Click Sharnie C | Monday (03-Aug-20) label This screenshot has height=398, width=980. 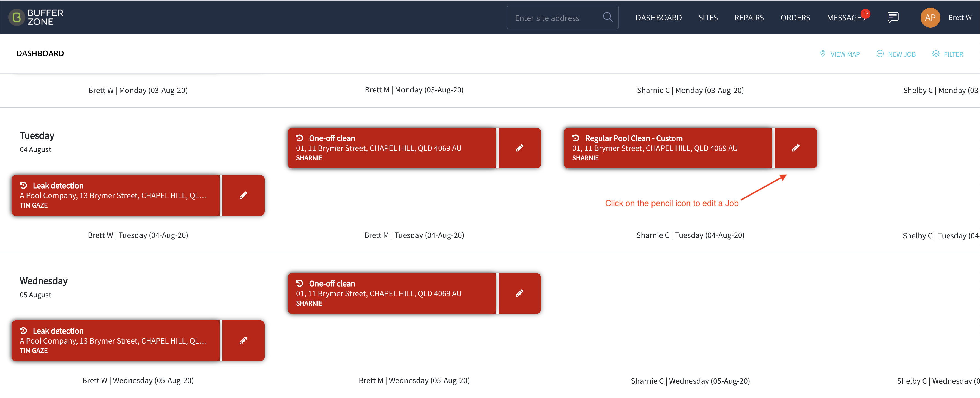690,91
